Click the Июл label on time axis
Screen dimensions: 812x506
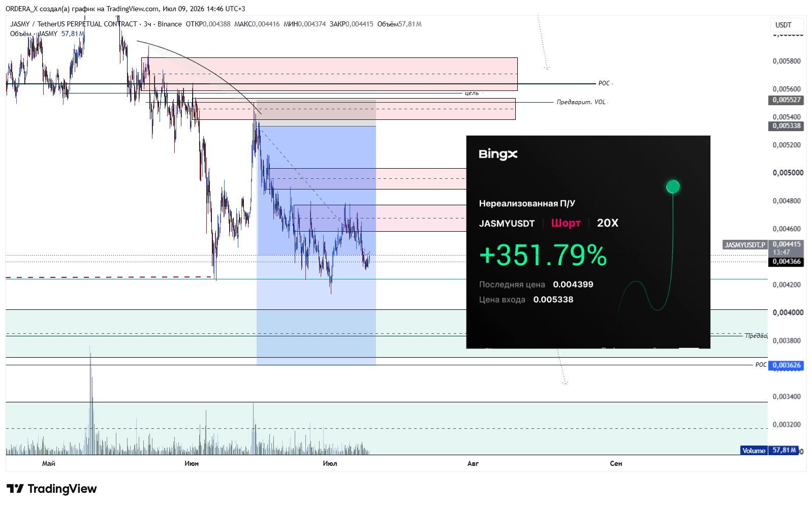pyautogui.click(x=330, y=463)
